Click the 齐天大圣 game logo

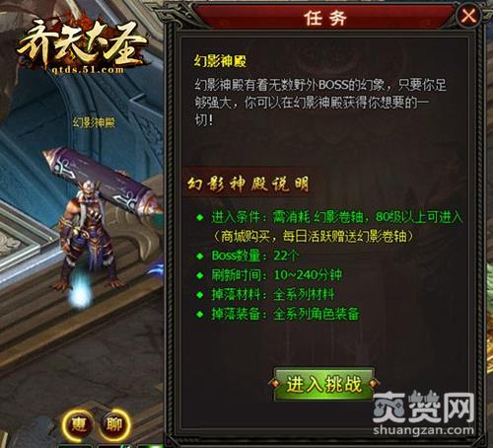tap(82, 43)
